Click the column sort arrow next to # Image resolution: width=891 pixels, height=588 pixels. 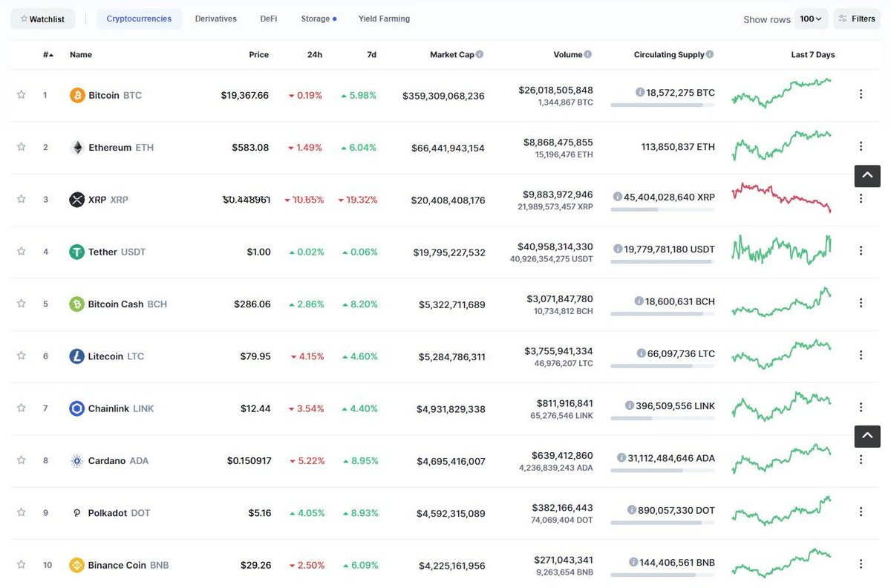pos(50,53)
